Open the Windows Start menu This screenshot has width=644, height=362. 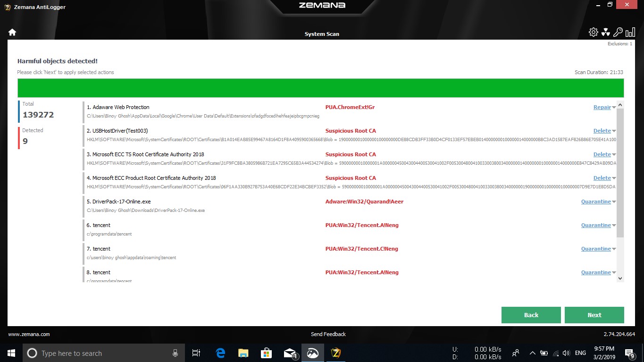tap(11, 353)
